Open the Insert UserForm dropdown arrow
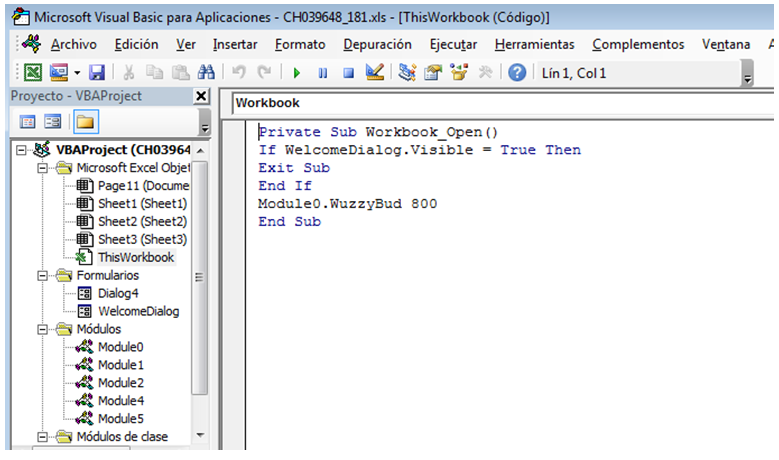 (77, 73)
